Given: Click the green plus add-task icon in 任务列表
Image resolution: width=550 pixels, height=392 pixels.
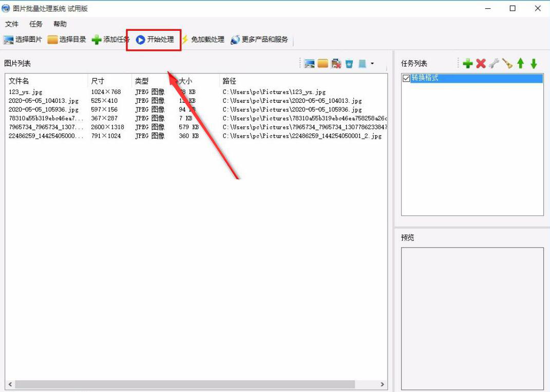Looking at the screenshot, I should coord(467,64).
